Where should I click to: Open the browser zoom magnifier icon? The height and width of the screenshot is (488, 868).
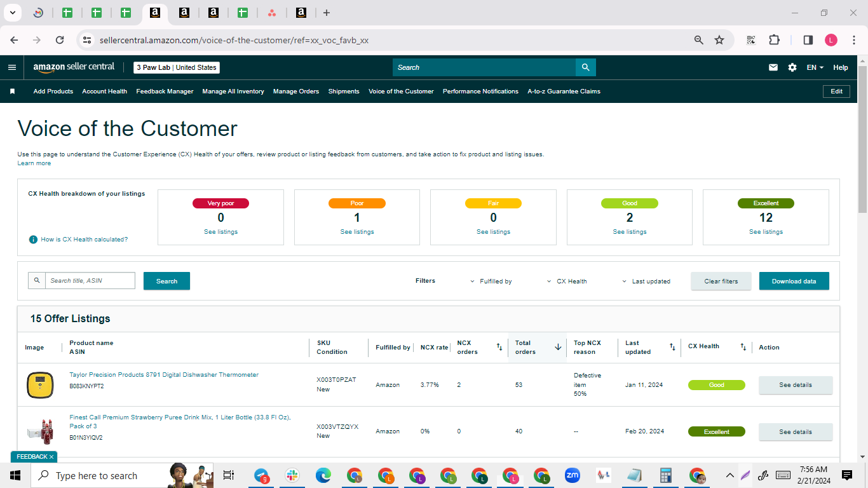(699, 40)
